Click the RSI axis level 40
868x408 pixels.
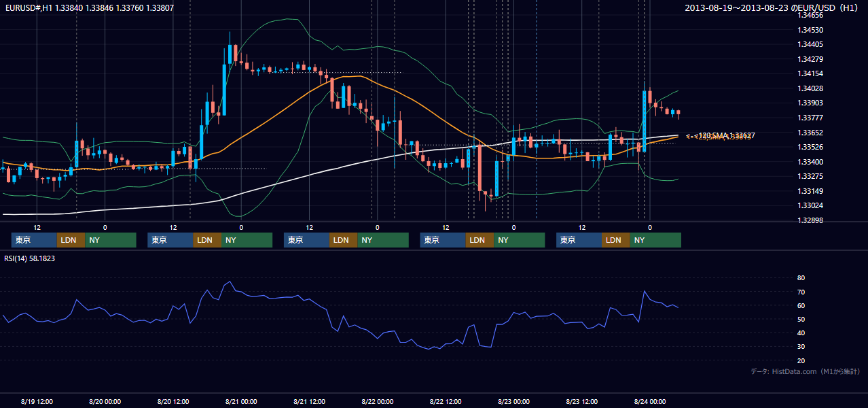(801, 333)
